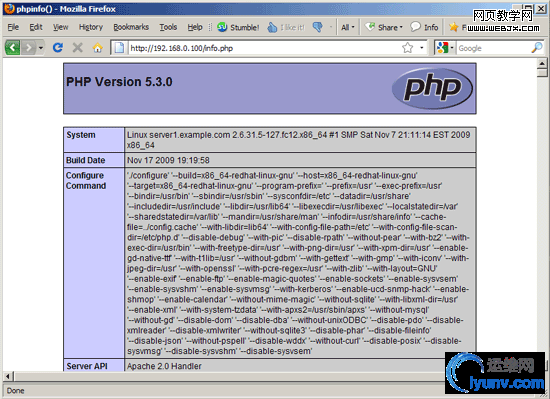
Task: Click the greyed Forward arrow button
Action: coord(28,47)
